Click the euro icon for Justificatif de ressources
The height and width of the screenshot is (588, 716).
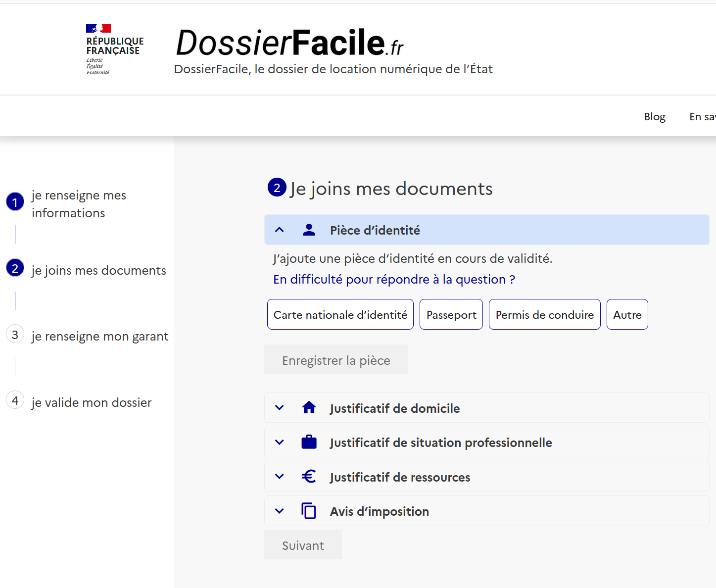click(309, 476)
